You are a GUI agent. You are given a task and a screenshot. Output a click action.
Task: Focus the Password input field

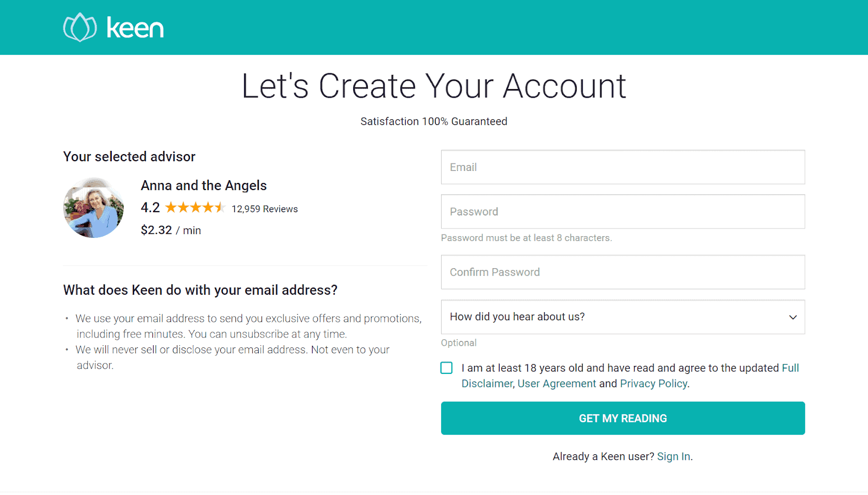click(x=623, y=212)
